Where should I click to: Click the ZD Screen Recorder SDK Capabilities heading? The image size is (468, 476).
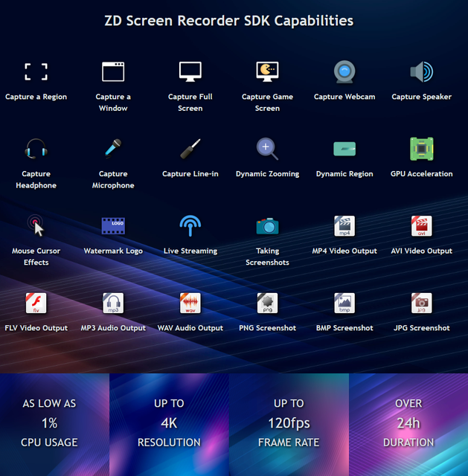point(228,21)
